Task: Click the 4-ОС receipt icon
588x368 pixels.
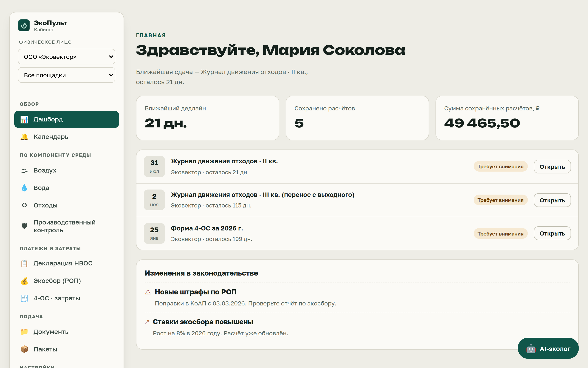Action: tap(24, 298)
